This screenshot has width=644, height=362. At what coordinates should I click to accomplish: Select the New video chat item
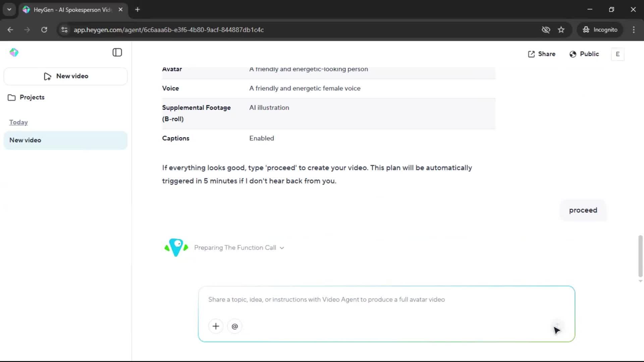pyautogui.click(x=66, y=140)
